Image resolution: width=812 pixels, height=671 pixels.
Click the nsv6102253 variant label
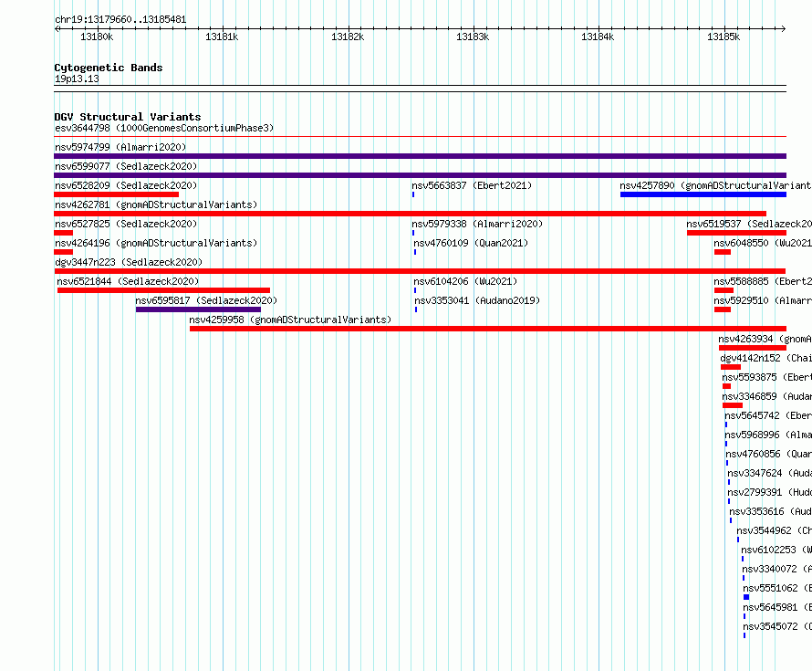click(x=776, y=550)
